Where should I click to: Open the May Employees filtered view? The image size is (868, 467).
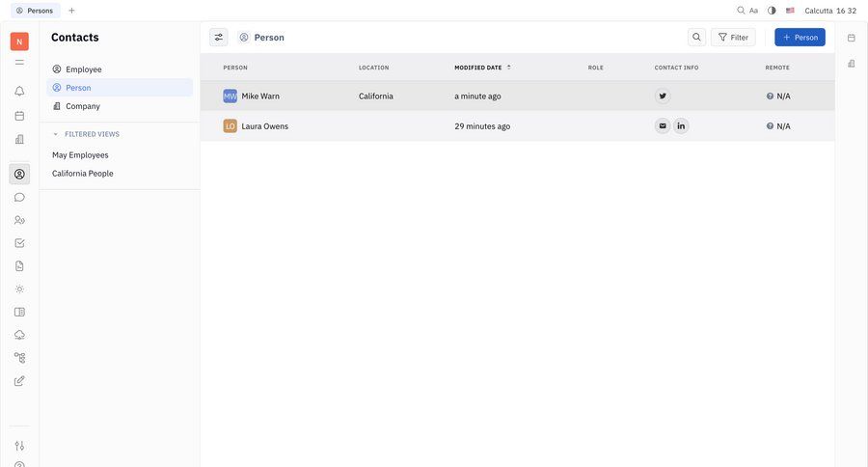click(80, 155)
